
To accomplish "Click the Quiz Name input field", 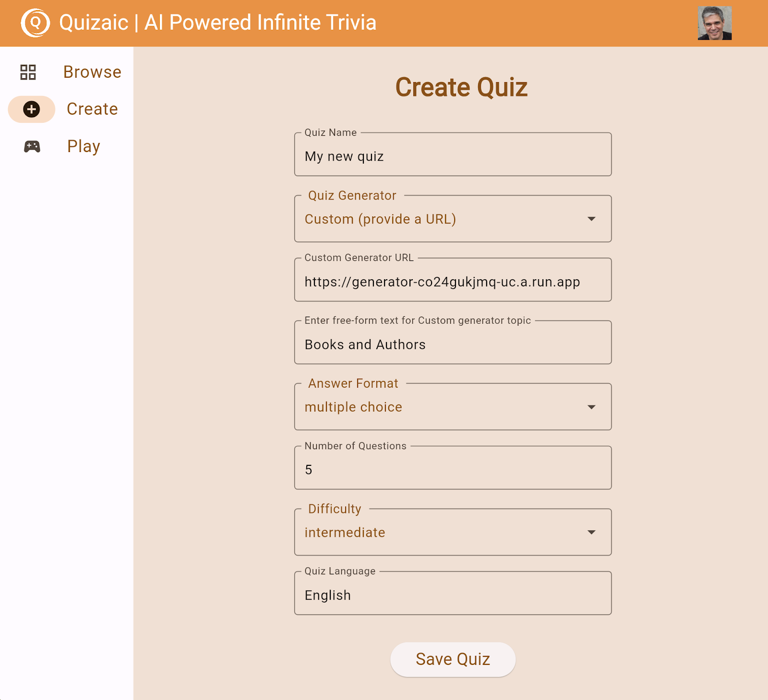I will [453, 156].
